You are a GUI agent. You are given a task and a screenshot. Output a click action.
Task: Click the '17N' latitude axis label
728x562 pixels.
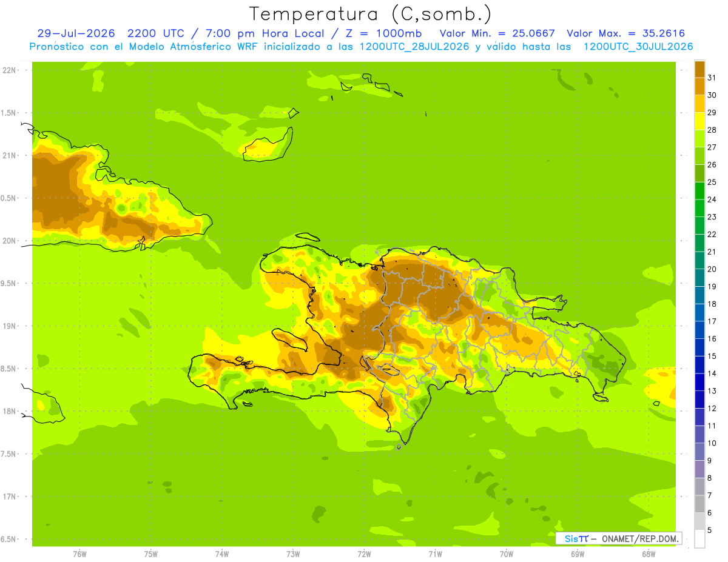[8, 497]
